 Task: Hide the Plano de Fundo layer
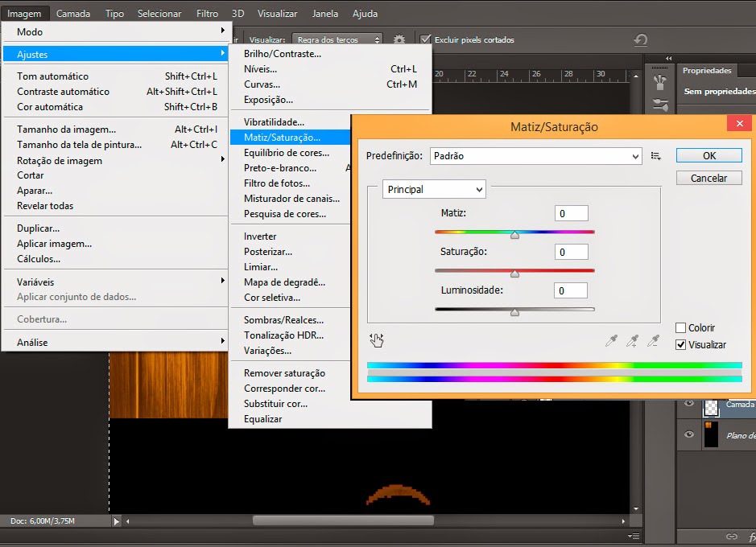[x=688, y=434]
